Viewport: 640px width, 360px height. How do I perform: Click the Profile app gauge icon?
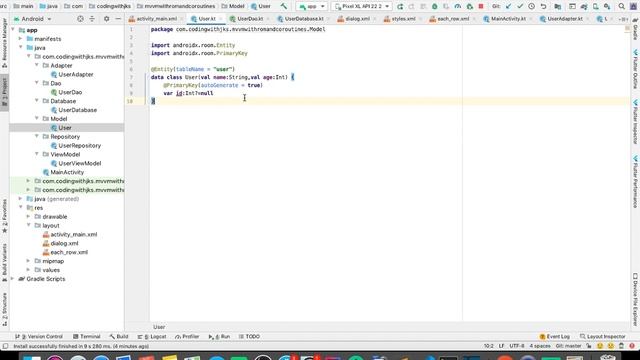[x=458, y=7]
